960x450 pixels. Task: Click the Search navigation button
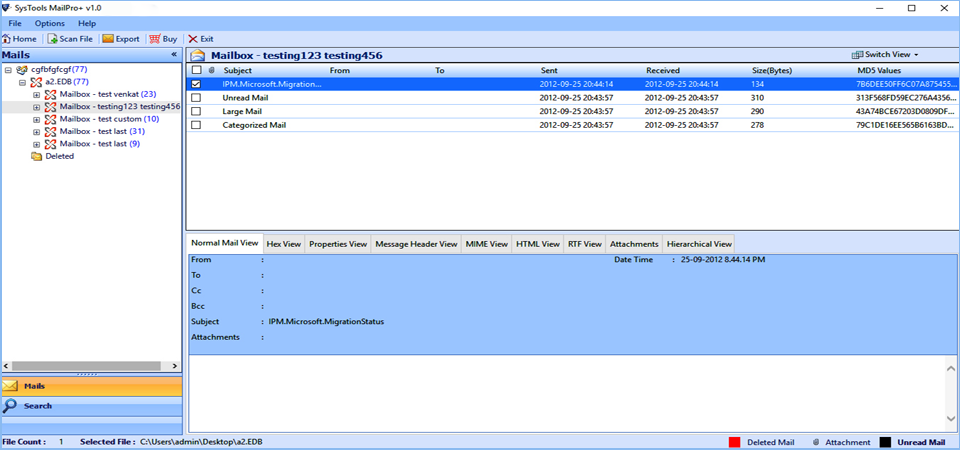(x=92, y=406)
